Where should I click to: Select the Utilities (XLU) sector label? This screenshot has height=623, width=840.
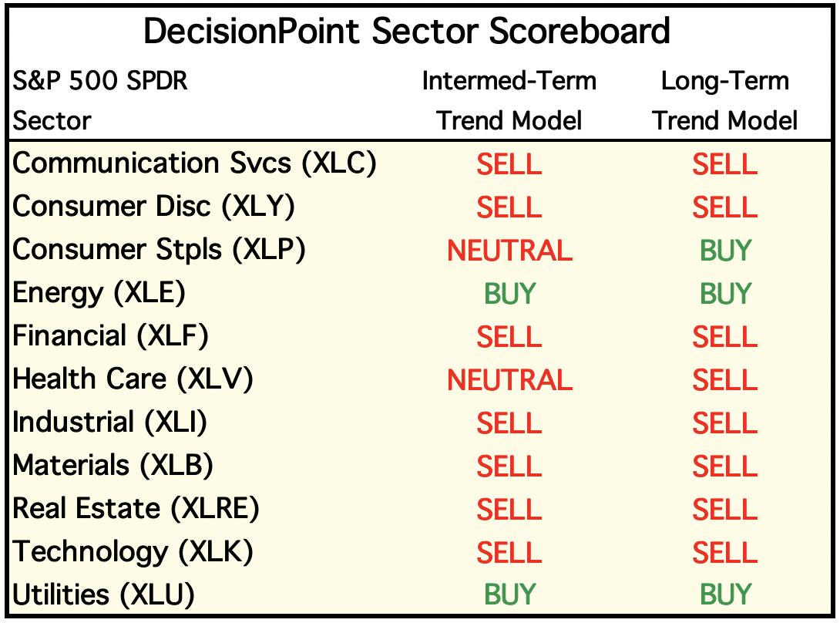click(x=103, y=595)
